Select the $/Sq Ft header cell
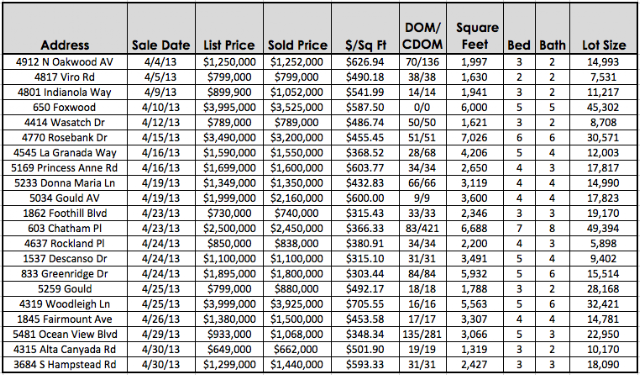The height and width of the screenshot is (375, 640). (365, 28)
